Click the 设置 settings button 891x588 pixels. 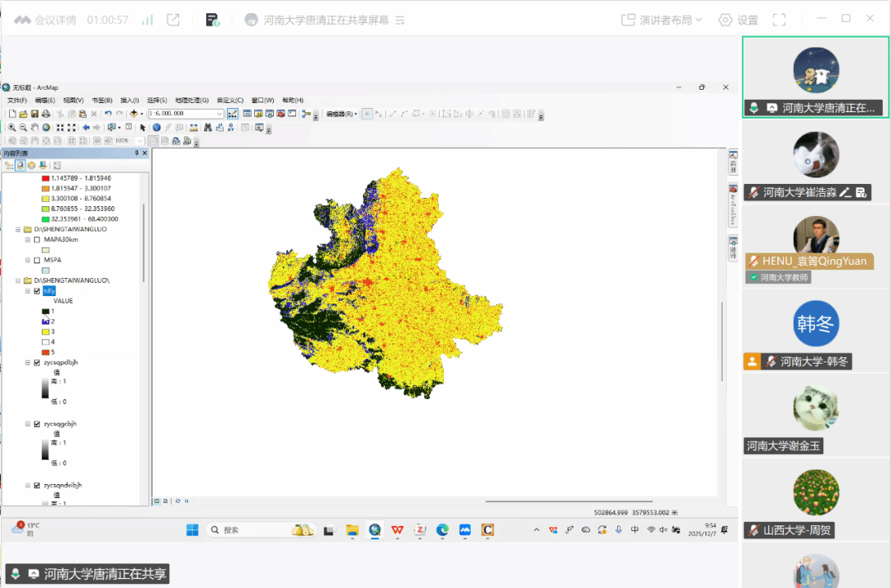[x=738, y=20]
